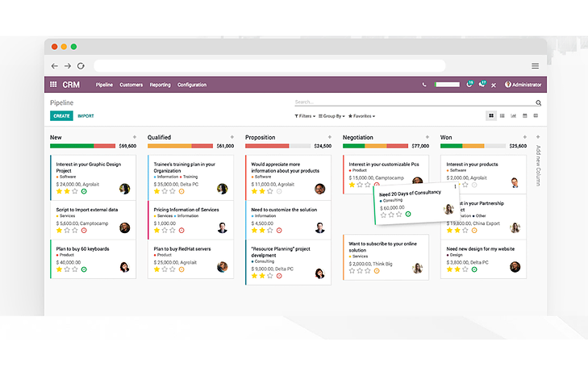Open the activities clock icon in header

pos(470,84)
